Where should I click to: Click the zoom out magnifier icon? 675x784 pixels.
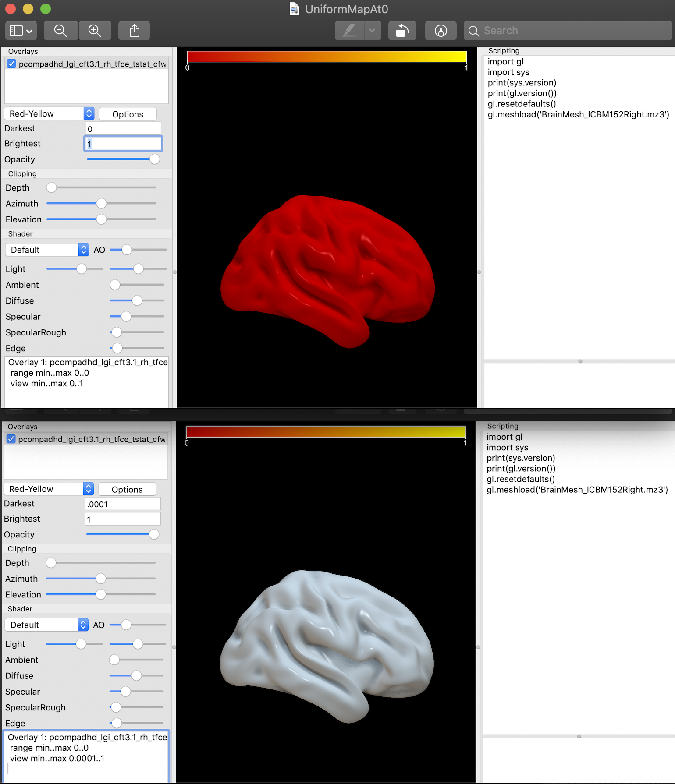click(x=60, y=31)
